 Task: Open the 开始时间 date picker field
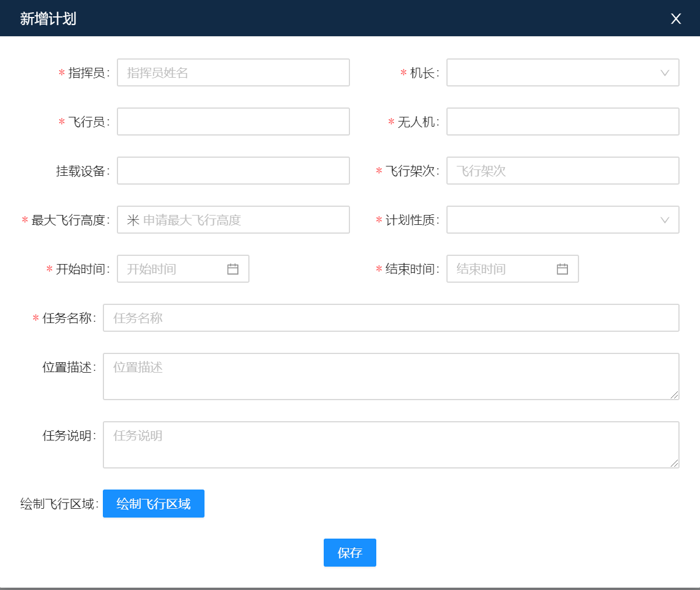click(x=172, y=269)
